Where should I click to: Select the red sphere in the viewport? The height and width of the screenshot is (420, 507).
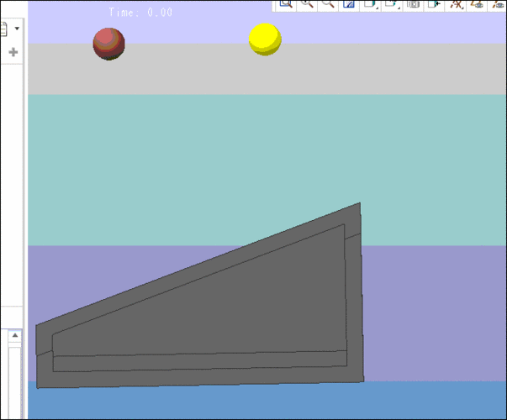(108, 44)
